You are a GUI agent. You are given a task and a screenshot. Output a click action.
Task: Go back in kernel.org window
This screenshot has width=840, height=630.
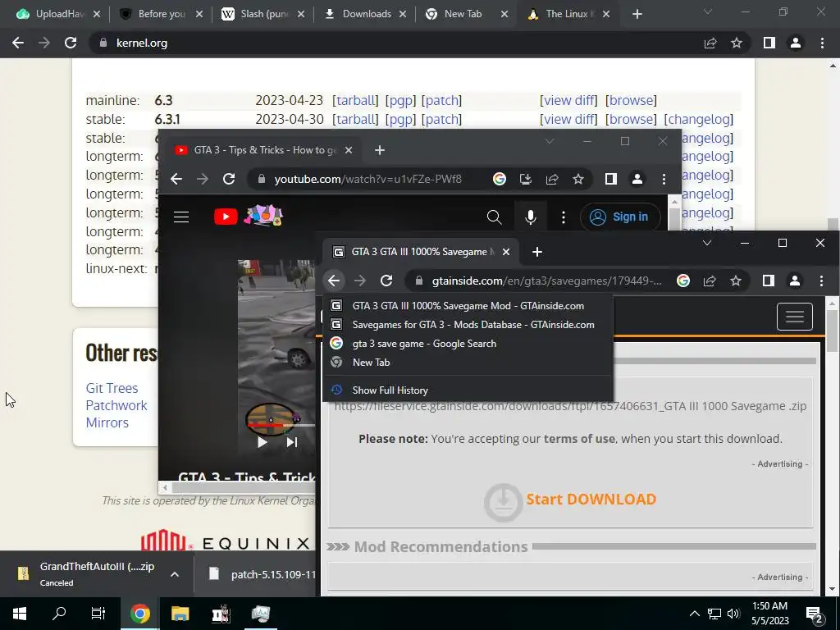(18, 43)
